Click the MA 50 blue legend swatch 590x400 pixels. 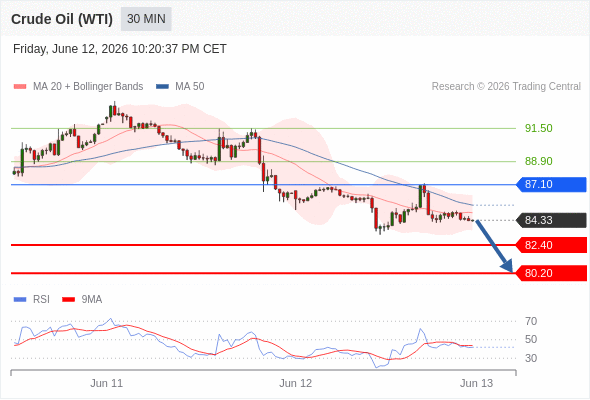point(162,87)
